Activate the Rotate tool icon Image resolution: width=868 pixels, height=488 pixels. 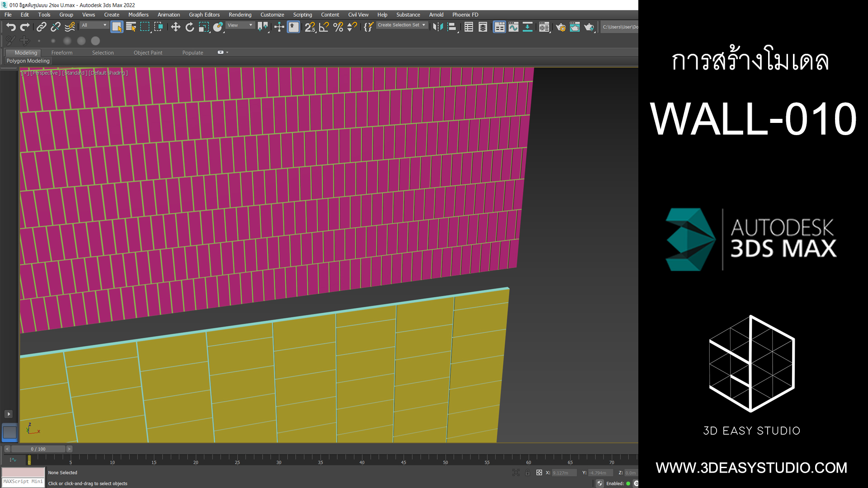(x=189, y=27)
